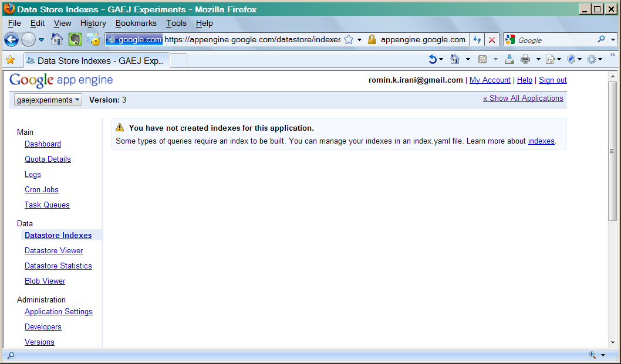
Task: Open the Datastore Viewer link
Action: (53, 250)
